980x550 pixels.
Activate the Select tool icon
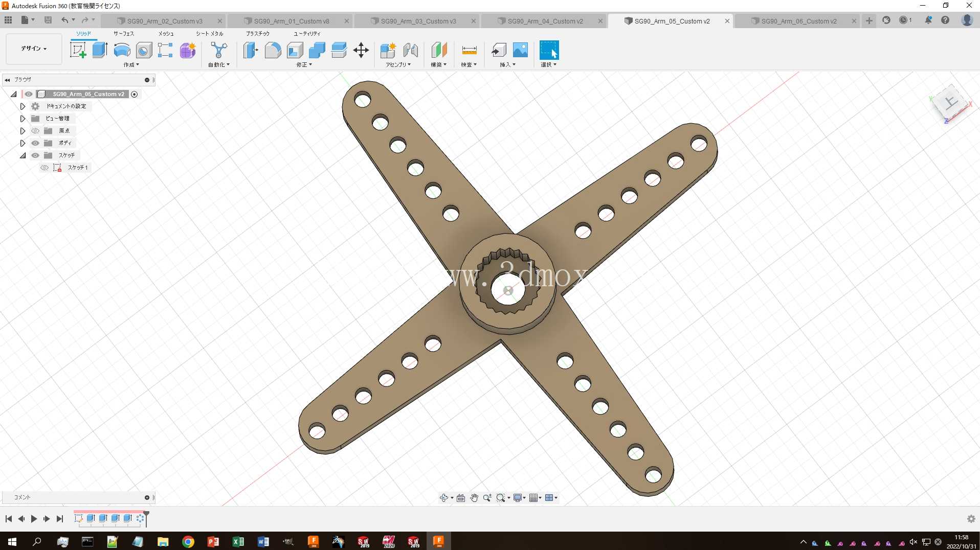tap(549, 50)
